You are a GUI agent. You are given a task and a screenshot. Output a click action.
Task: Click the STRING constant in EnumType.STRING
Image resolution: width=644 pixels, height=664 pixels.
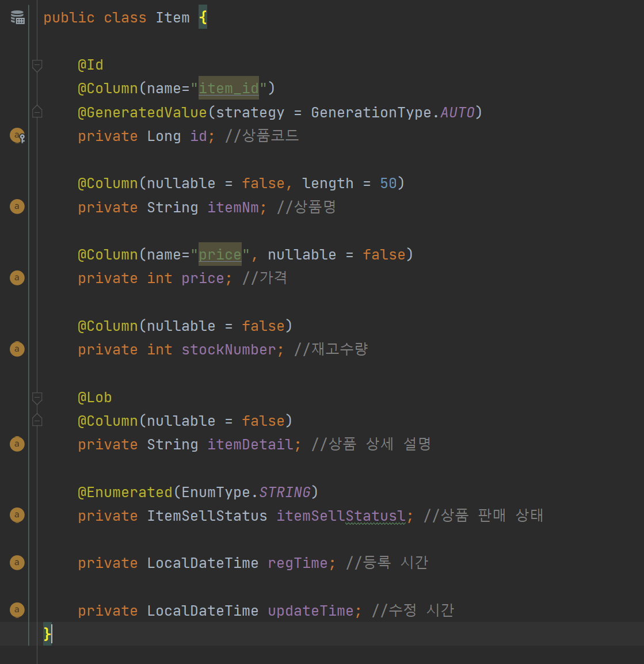285,492
